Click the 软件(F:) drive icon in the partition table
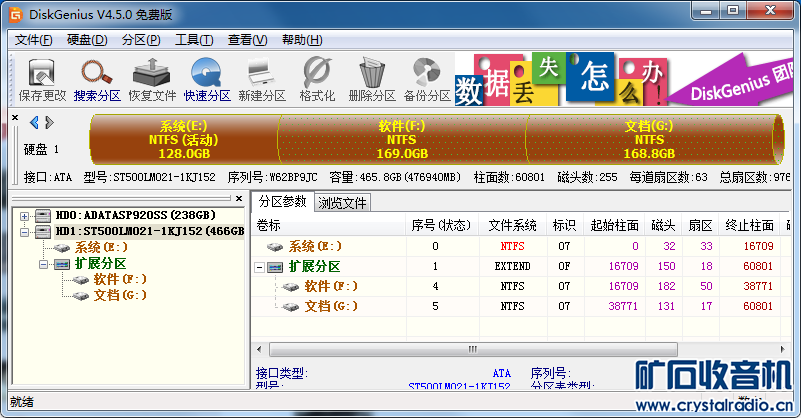This screenshot has width=801, height=418. (291, 287)
